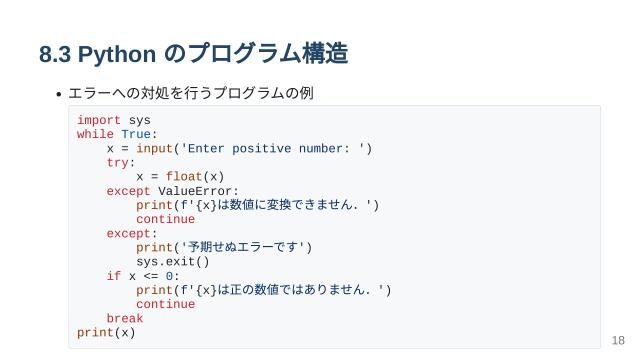
Task: Click the first 'continue' statement
Action: tap(165, 219)
